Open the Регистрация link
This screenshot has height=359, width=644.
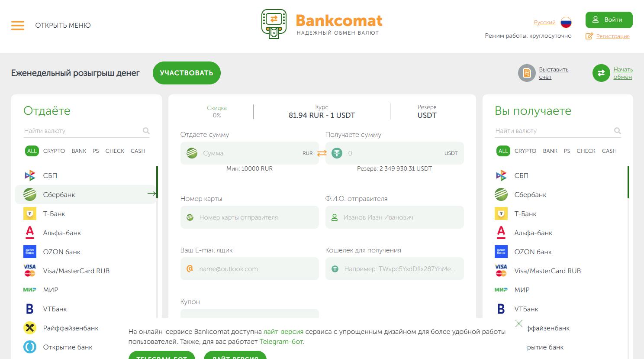(x=613, y=36)
